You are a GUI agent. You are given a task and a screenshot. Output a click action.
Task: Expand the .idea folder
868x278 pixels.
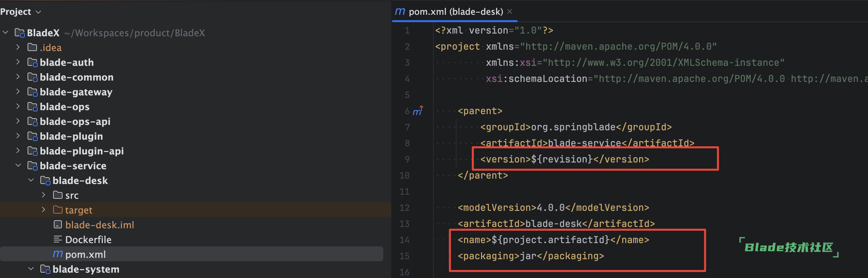tap(18, 47)
